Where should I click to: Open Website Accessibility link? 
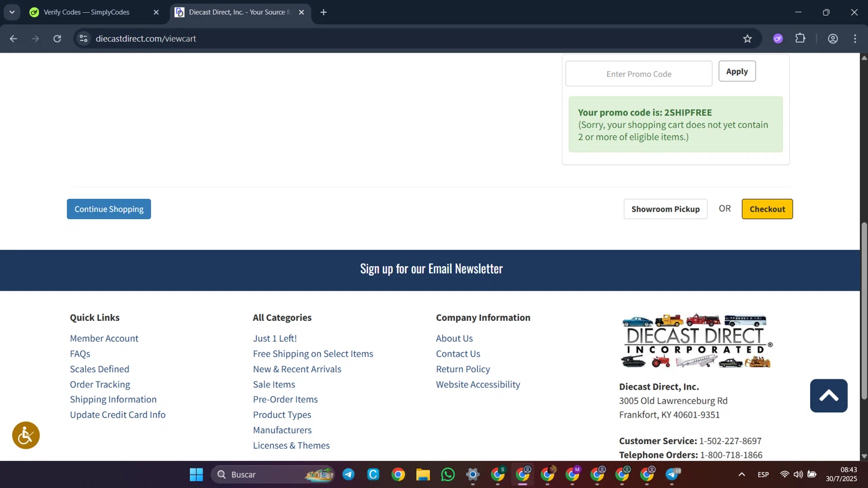(478, 385)
